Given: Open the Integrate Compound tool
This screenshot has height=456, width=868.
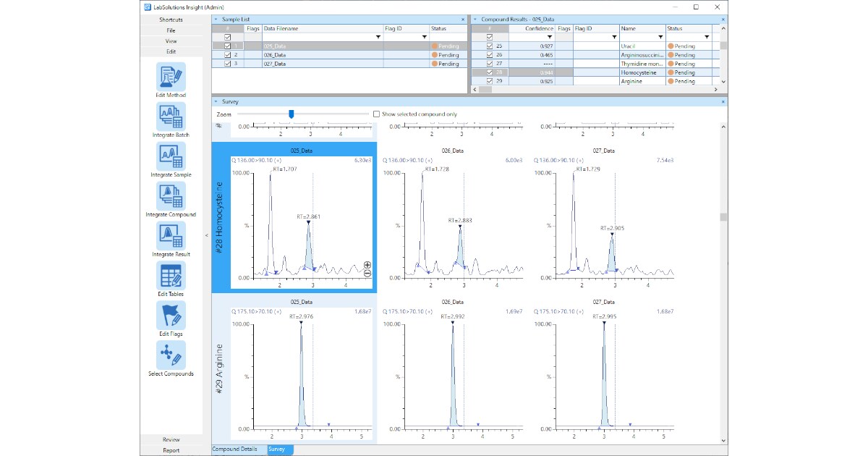Looking at the screenshot, I should click(x=171, y=196).
